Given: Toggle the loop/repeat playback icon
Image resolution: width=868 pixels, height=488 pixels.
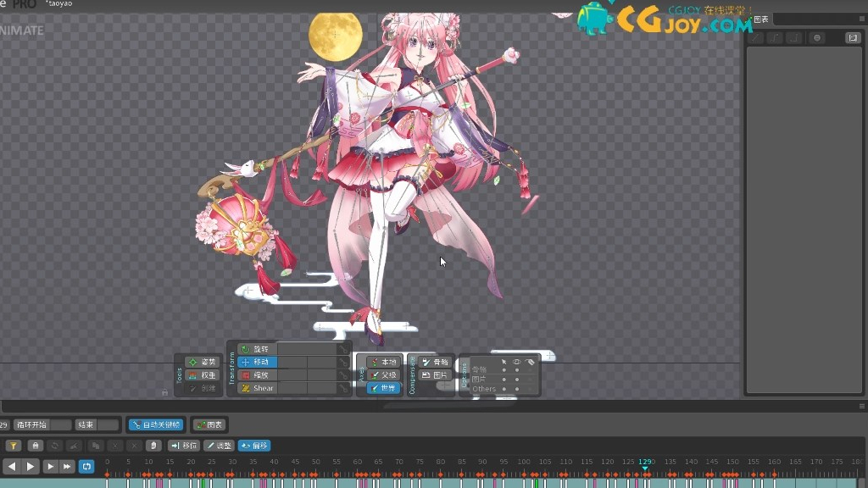Looking at the screenshot, I should click(x=87, y=467).
